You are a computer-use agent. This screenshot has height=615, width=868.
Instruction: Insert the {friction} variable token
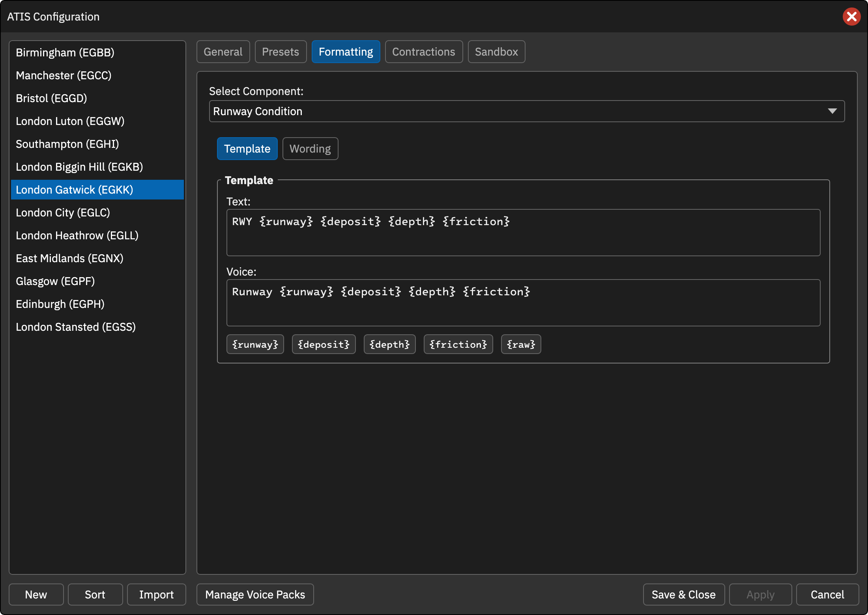pyautogui.click(x=458, y=344)
